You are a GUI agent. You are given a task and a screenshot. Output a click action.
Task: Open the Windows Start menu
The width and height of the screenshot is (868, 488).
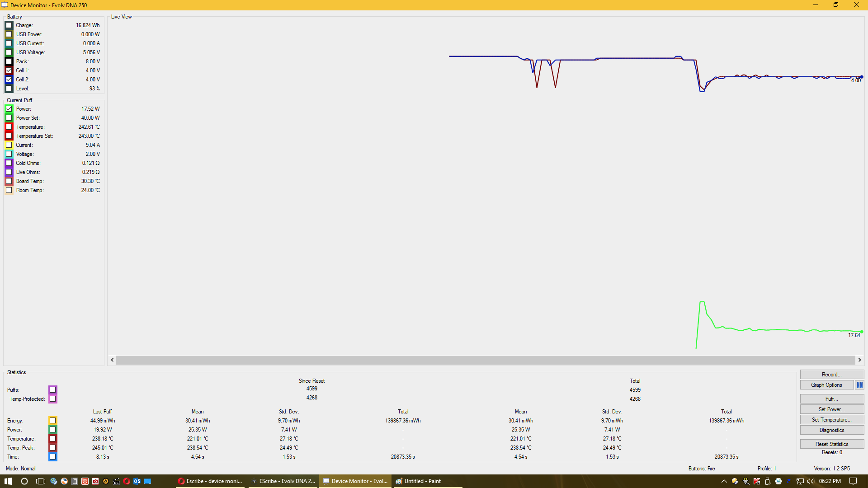pyautogui.click(x=8, y=481)
